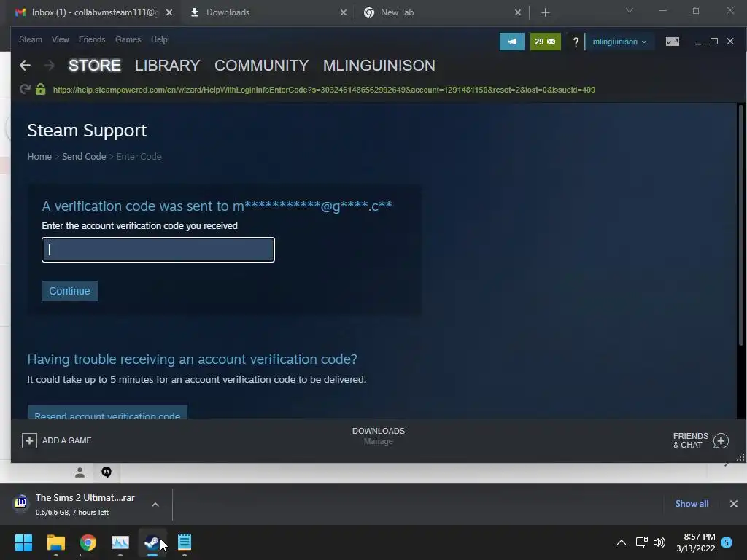Image resolution: width=747 pixels, height=560 pixels.
Task: Go to the STORE section
Action: click(94, 65)
